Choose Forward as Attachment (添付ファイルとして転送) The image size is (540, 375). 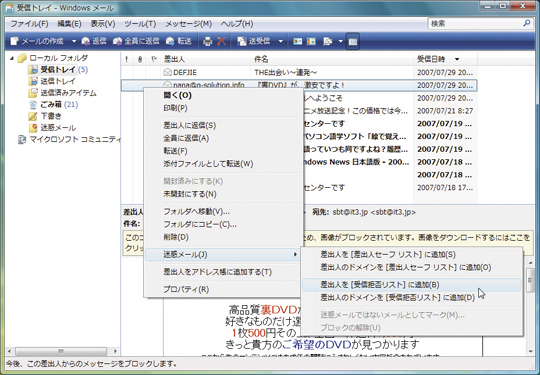223,164
